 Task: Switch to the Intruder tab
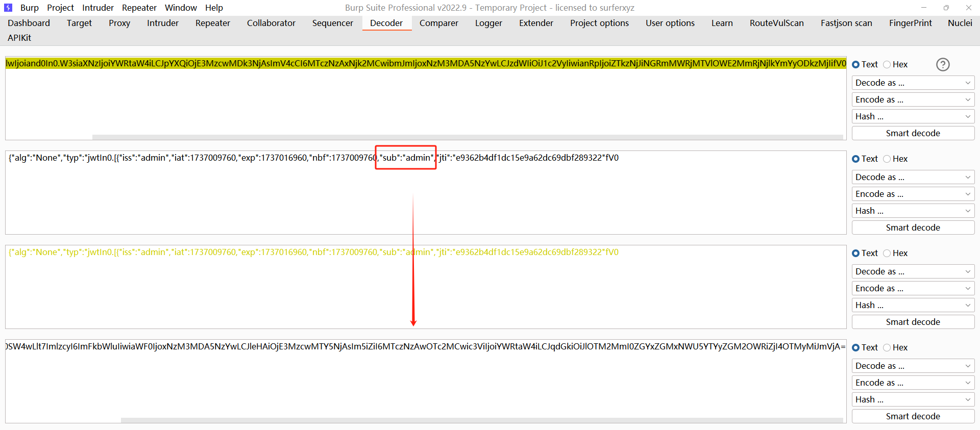[x=163, y=23]
